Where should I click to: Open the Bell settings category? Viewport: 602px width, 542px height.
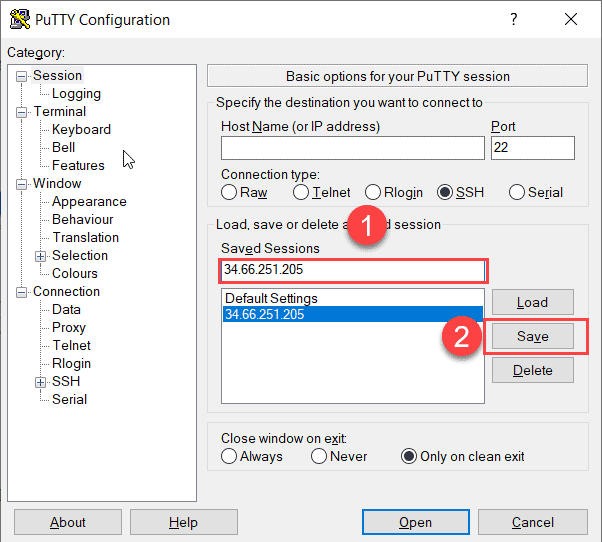pos(63,148)
